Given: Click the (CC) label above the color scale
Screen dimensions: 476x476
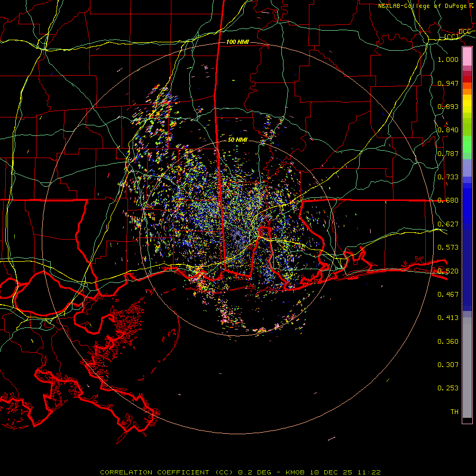Looking at the screenshot, I should [452, 37].
